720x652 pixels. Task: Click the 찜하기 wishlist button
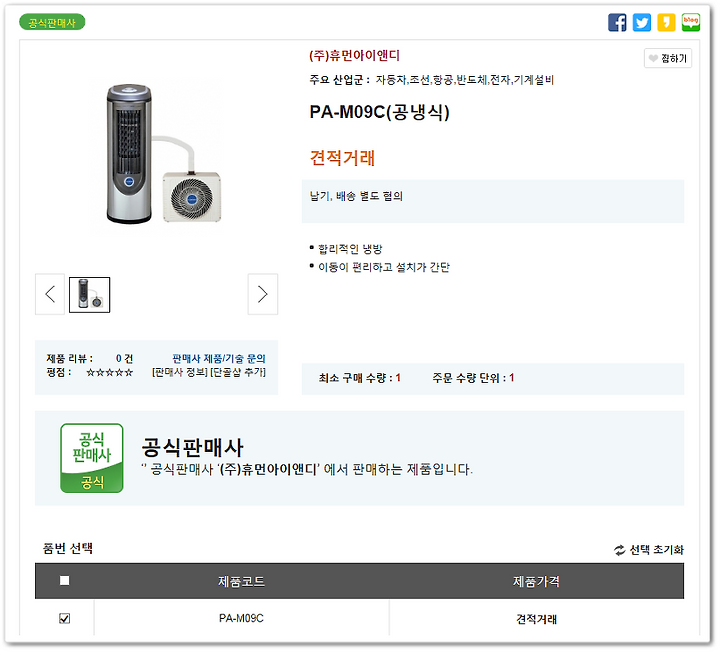668,58
